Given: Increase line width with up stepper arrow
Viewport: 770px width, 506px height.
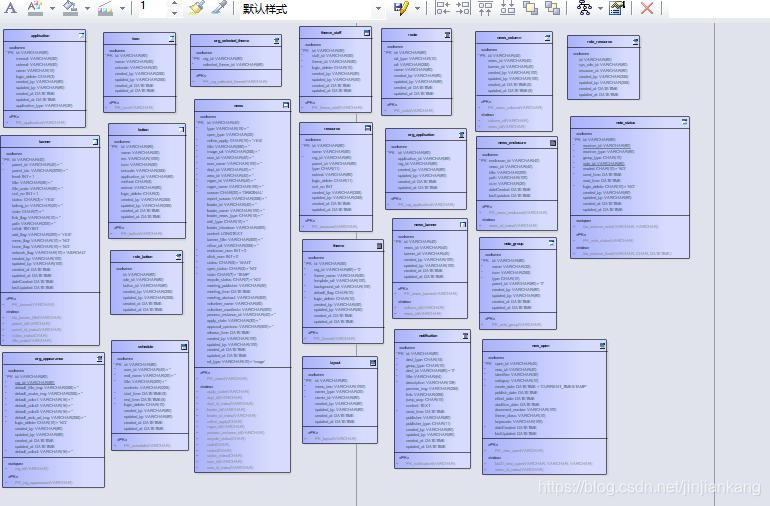Looking at the screenshot, I should pos(175,3).
